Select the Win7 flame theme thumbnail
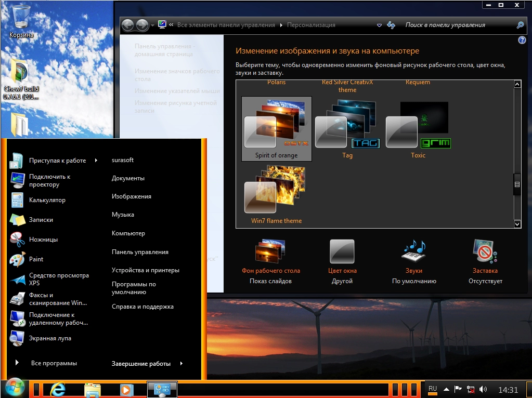Screen dimensions: 532x398 click(276, 191)
